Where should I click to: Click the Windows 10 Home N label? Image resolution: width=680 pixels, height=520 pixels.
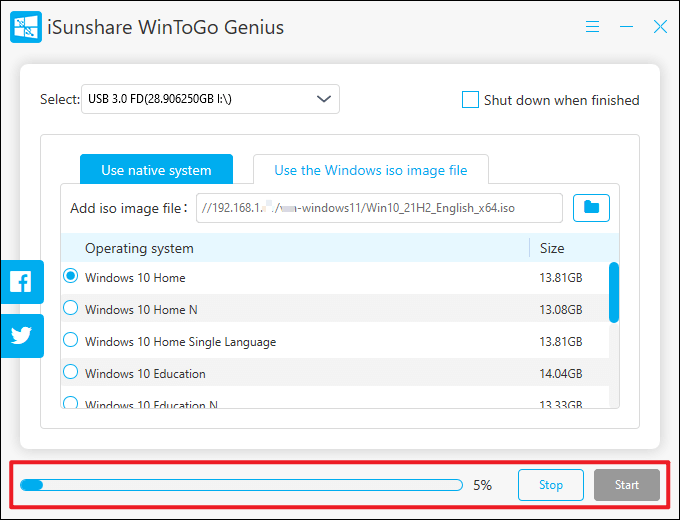[x=141, y=310]
